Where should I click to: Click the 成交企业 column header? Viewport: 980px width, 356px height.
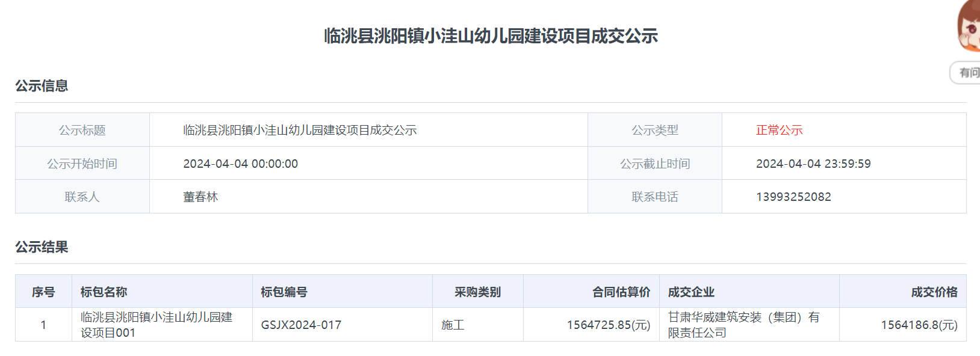pyautogui.click(x=691, y=292)
